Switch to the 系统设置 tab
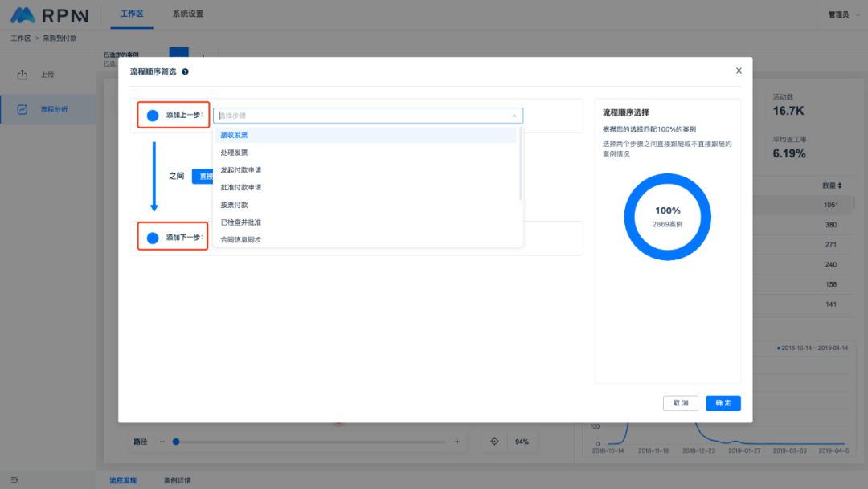Viewport: 868px width, 489px height. [x=188, y=14]
